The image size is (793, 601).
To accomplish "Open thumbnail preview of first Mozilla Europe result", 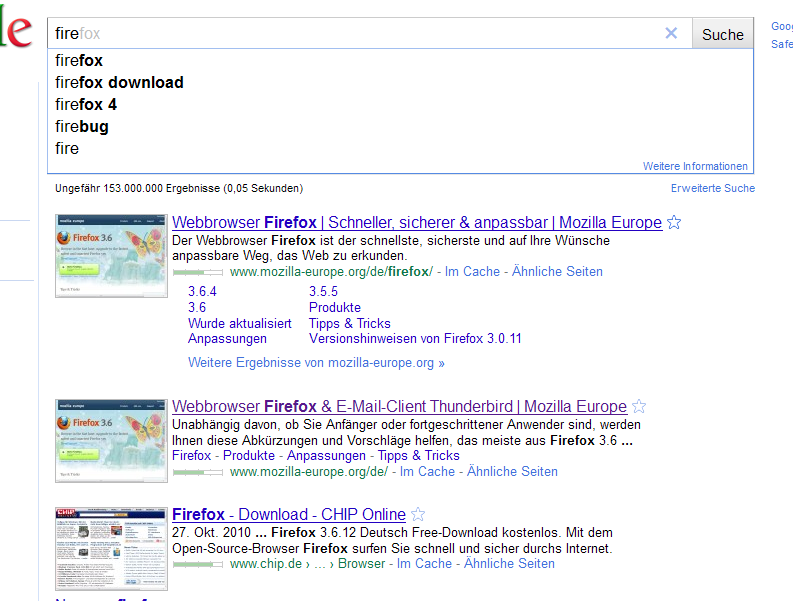I will 111,256.
